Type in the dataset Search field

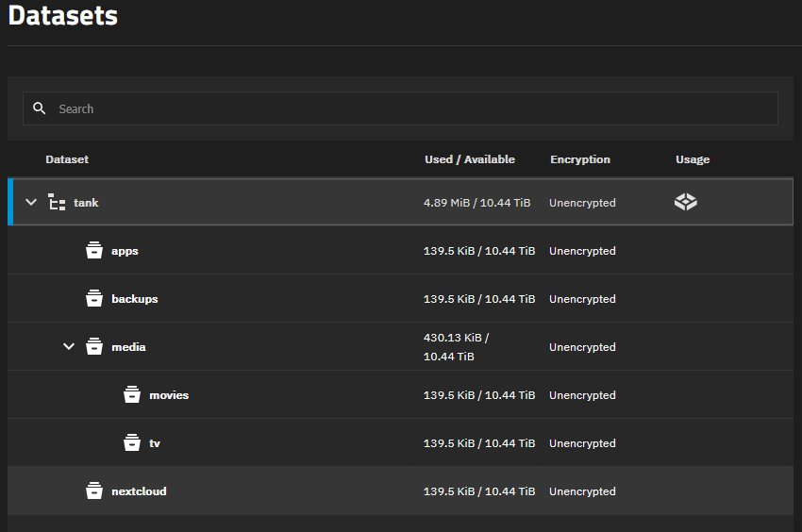(406, 108)
